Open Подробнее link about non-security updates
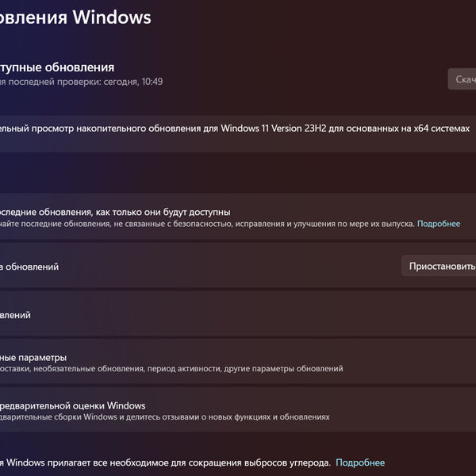476x476 pixels. point(439,224)
